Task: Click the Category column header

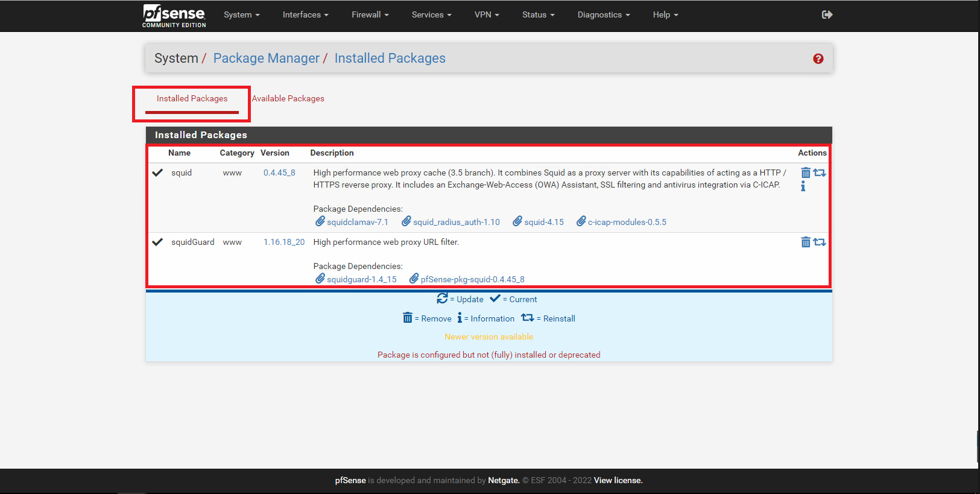Action: [237, 153]
